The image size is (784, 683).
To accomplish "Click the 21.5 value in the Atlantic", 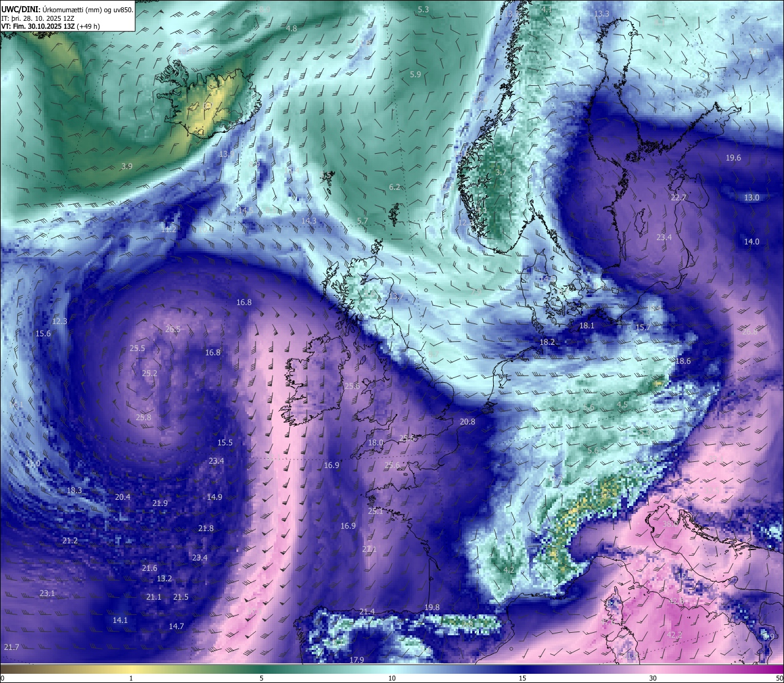I will point(181,597).
